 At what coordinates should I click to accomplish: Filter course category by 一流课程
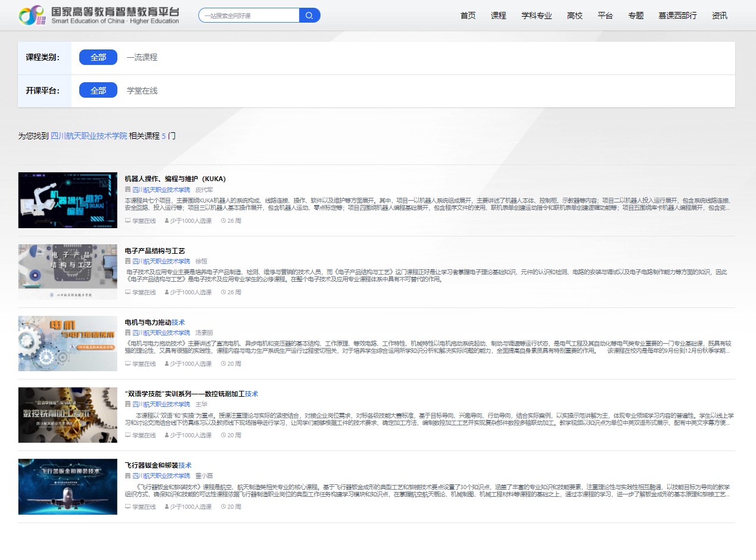pyautogui.click(x=142, y=57)
